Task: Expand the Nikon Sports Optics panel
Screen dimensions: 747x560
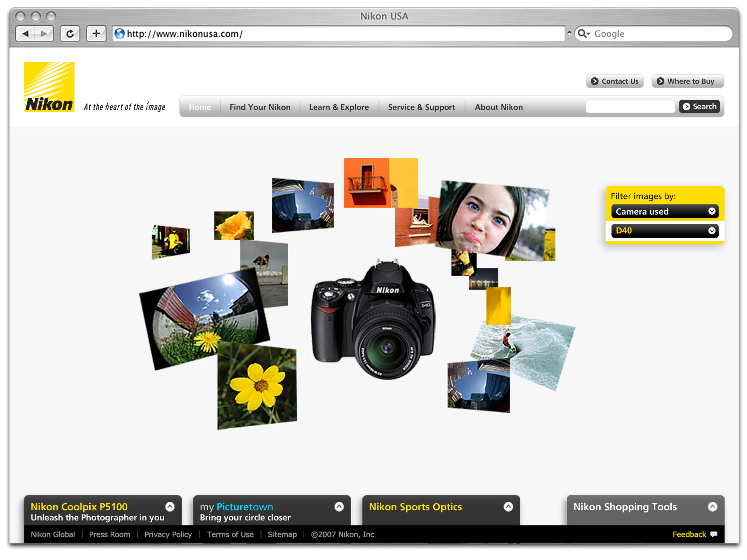Action: (x=508, y=507)
